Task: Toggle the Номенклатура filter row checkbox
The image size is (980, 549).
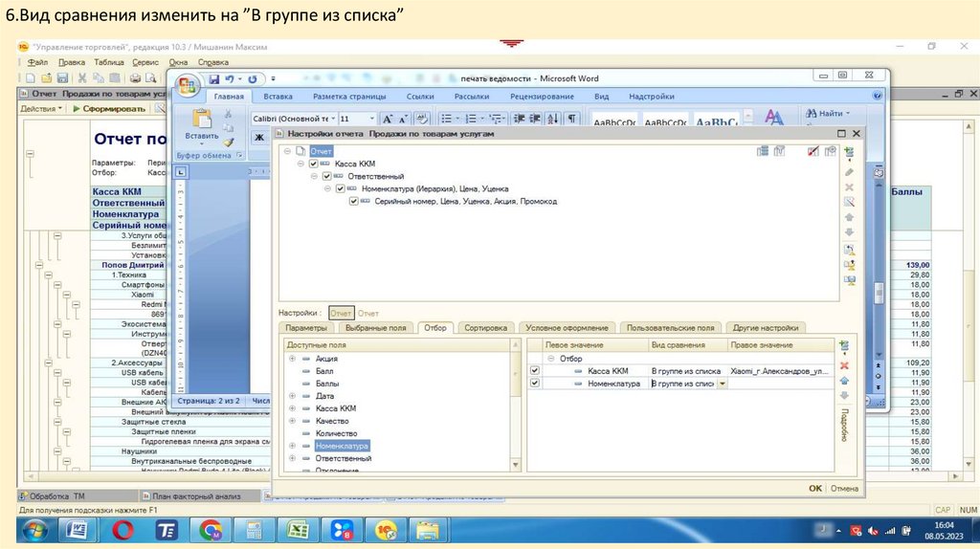Action: [534, 384]
